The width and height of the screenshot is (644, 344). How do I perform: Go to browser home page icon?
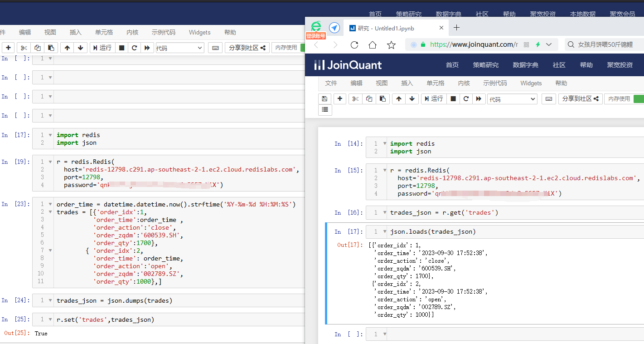[x=373, y=44]
